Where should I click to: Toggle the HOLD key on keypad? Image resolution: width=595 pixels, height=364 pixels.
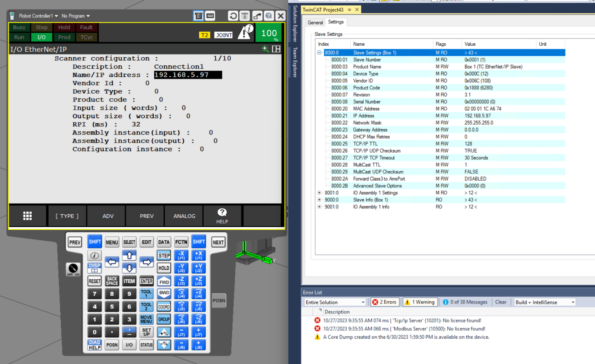(x=164, y=268)
